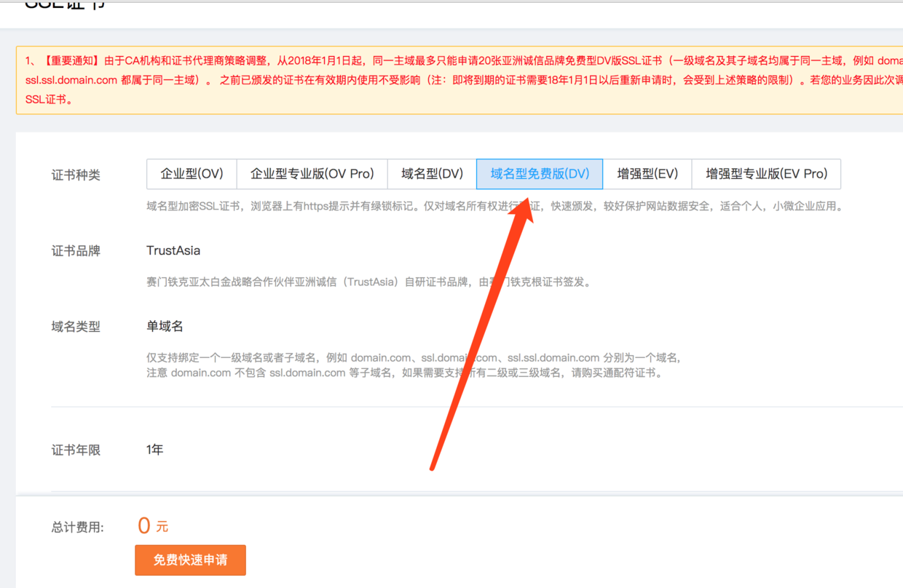Click the TrustAsia brand value
903x588 pixels.
tap(173, 250)
